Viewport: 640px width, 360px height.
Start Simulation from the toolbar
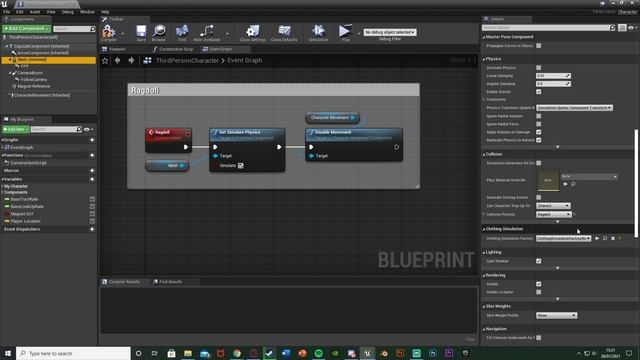pyautogui.click(x=318, y=33)
